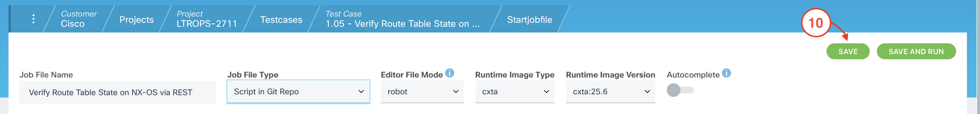Click the SAVE AND RUN button
The height and width of the screenshot is (114, 980).
(x=916, y=52)
